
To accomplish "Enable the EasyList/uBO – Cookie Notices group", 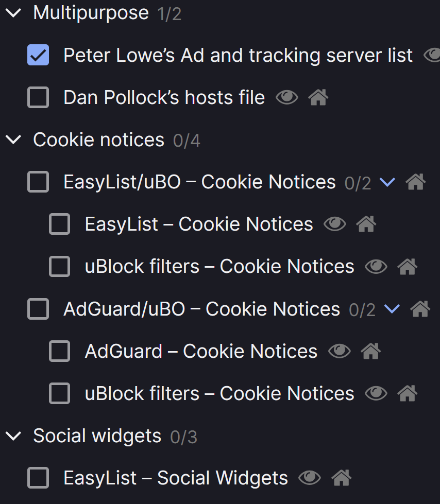I will click(38, 182).
